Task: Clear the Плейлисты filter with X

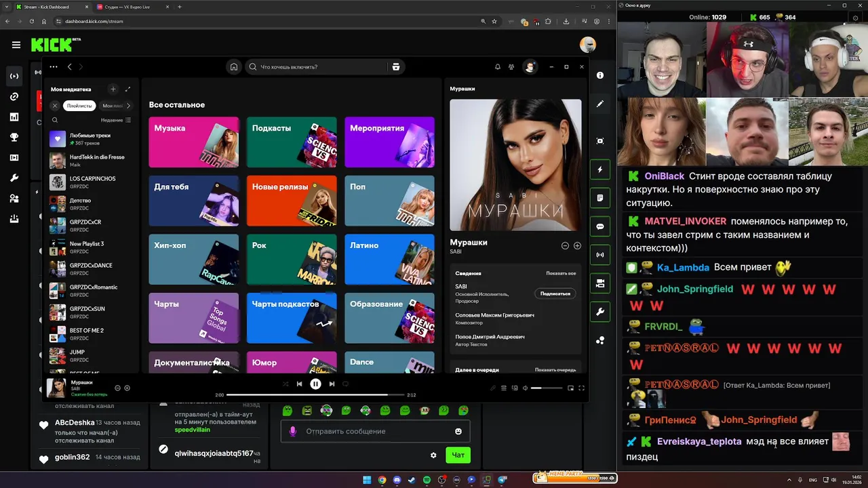Action: [x=55, y=106]
